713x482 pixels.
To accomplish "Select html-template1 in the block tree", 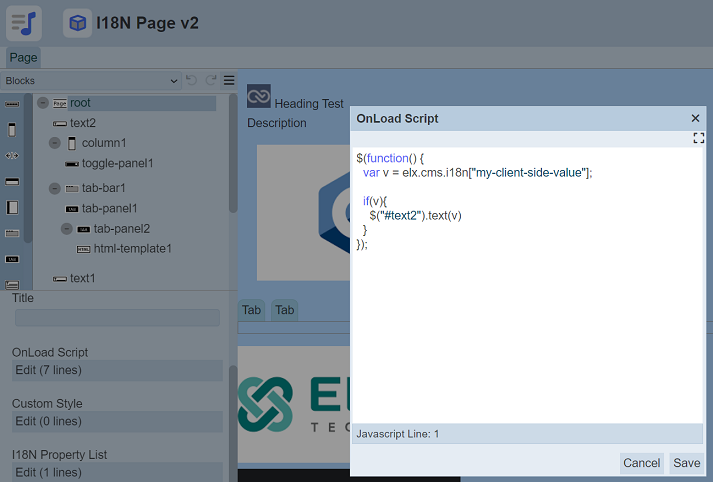I will [132, 249].
